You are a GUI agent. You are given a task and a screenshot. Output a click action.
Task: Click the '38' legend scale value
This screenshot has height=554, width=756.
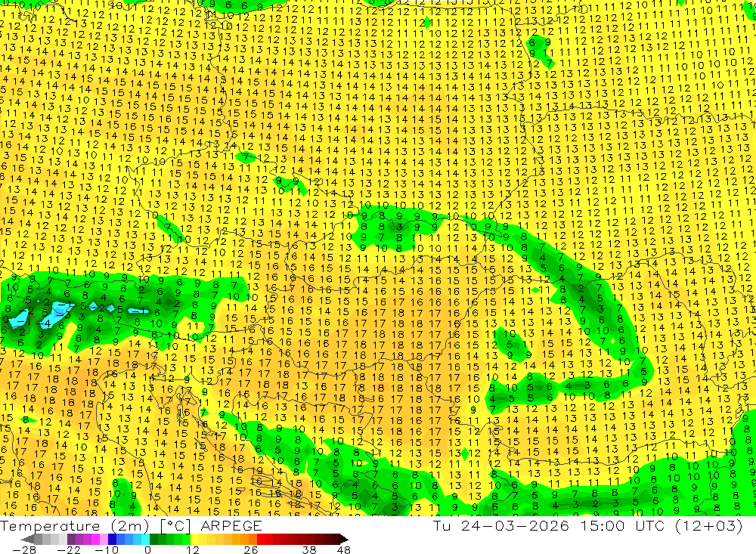tap(308, 549)
